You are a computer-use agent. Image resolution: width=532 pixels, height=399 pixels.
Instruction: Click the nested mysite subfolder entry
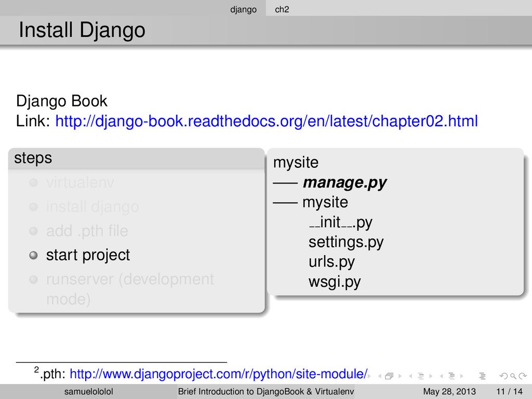coord(325,203)
